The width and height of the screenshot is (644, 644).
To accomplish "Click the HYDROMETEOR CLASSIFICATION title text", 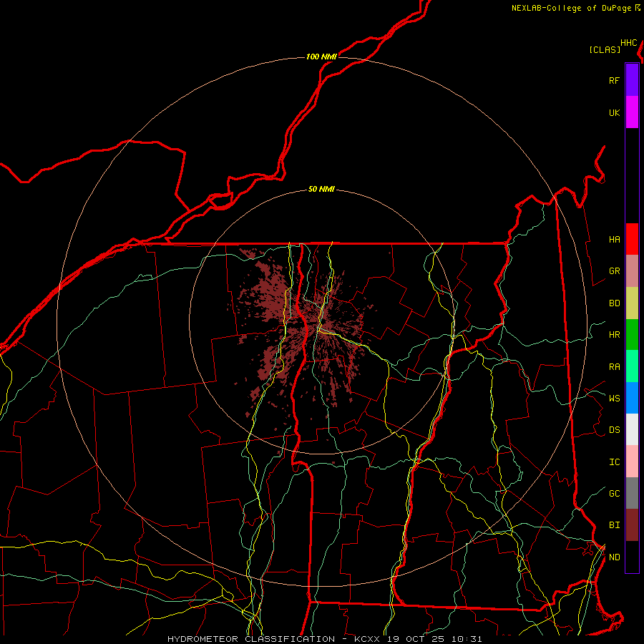I will pos(251,639).
